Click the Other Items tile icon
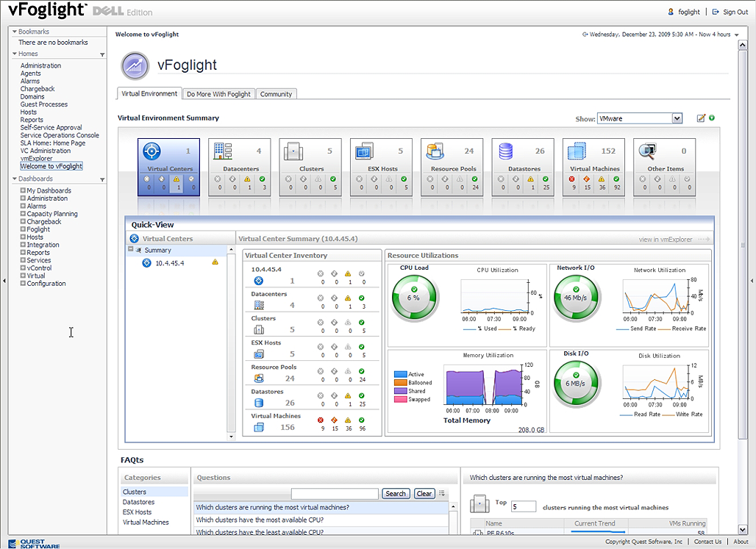This screenshot has height=549, width=756. [647, 151]
